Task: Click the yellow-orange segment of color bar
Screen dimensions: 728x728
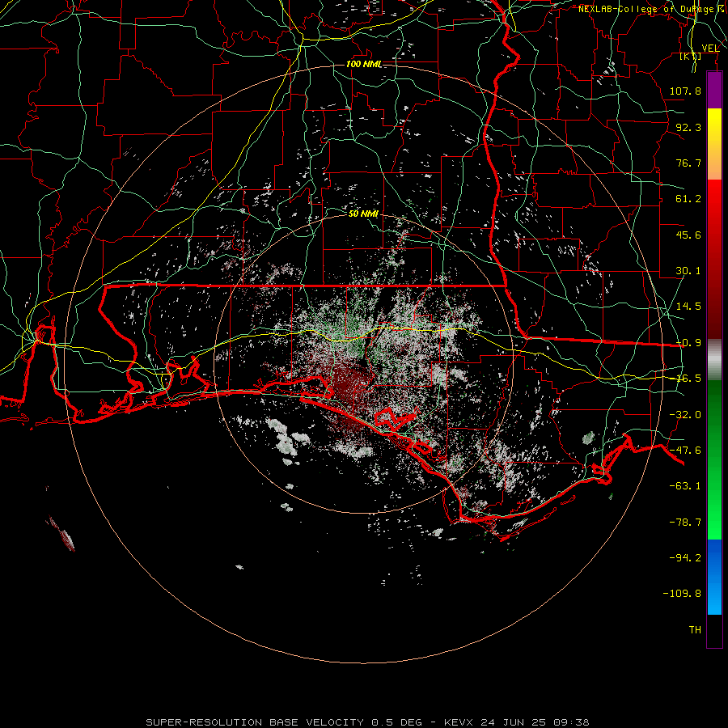Action: pos(714,144)
